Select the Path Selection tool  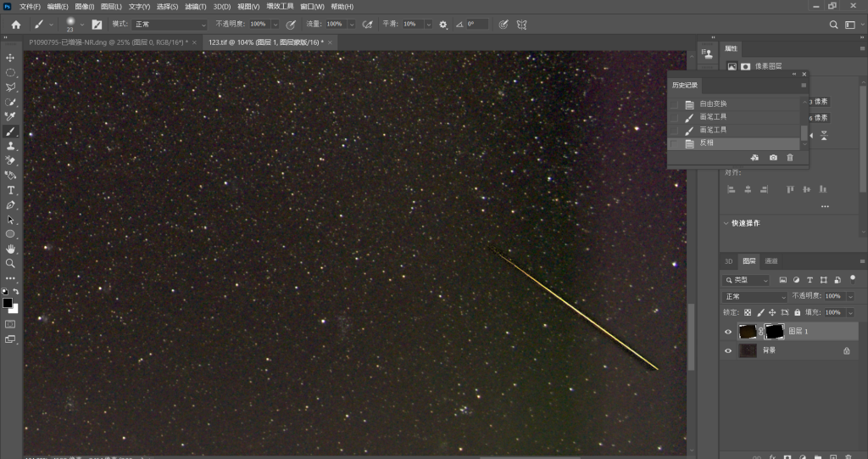pyautogui.click(x=10, y=220)
